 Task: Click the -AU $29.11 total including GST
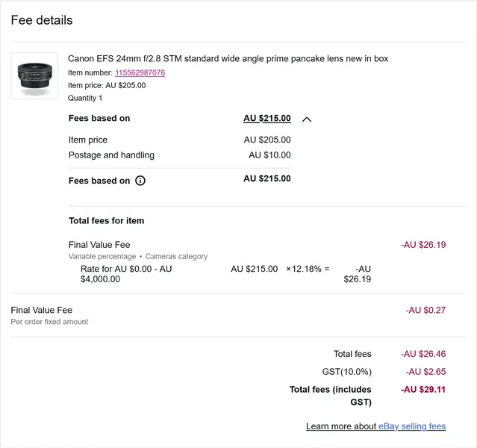pyautogui.click(x=423, y=389)
